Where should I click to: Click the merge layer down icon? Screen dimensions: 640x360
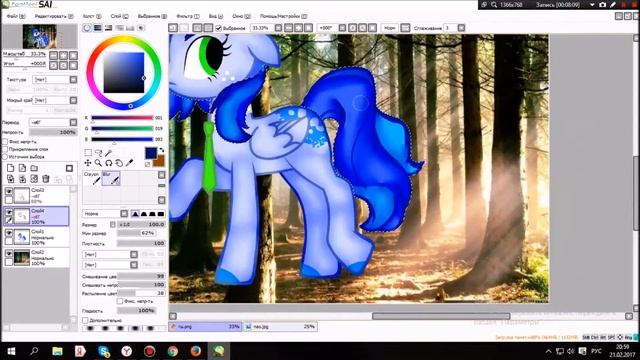[22, 179]
